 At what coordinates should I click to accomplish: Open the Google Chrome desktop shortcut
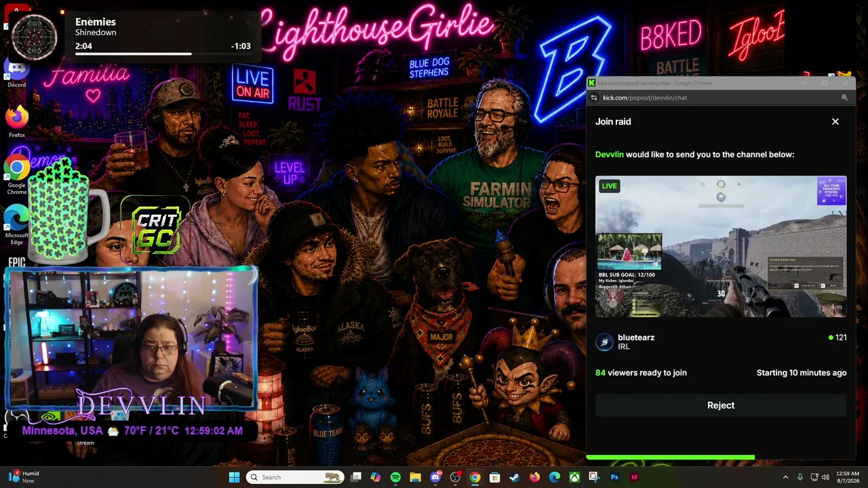point(17,174)
